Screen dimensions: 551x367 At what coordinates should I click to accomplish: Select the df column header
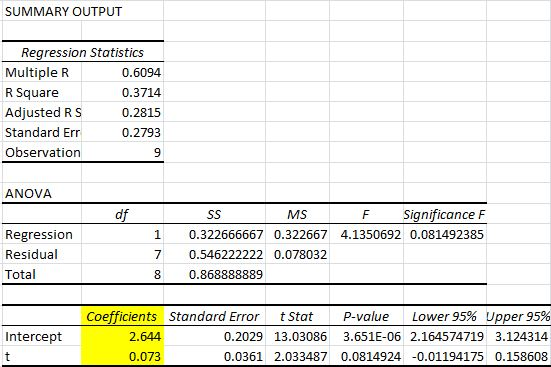pos(122,214)
